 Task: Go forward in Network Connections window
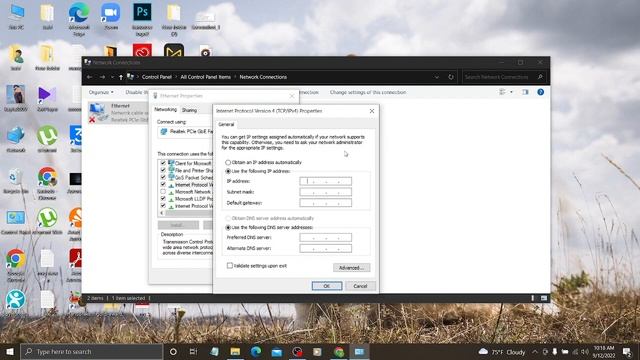click(102, 77)
